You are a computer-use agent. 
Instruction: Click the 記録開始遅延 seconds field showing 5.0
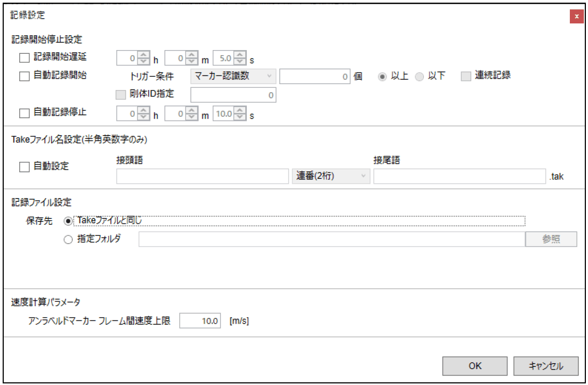[223, 58]
